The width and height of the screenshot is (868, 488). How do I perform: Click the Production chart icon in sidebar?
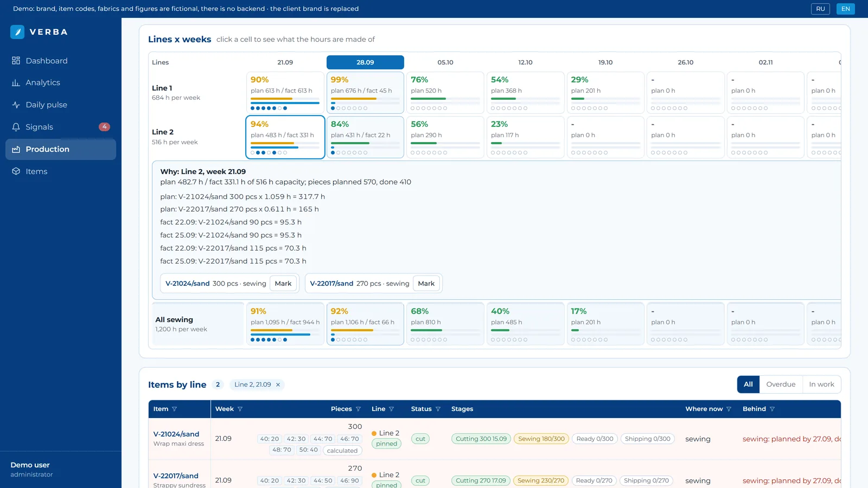tap(16, 149)
